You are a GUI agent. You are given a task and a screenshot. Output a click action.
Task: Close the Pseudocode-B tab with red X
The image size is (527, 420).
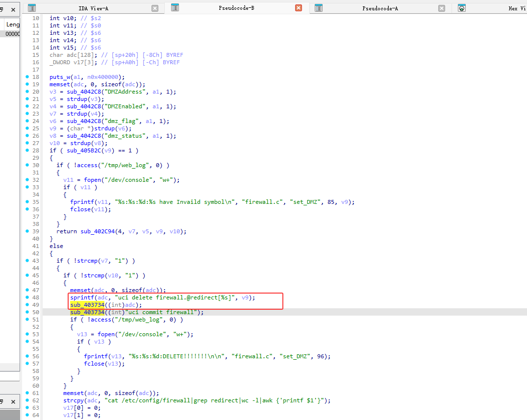[x=299, y=8]
